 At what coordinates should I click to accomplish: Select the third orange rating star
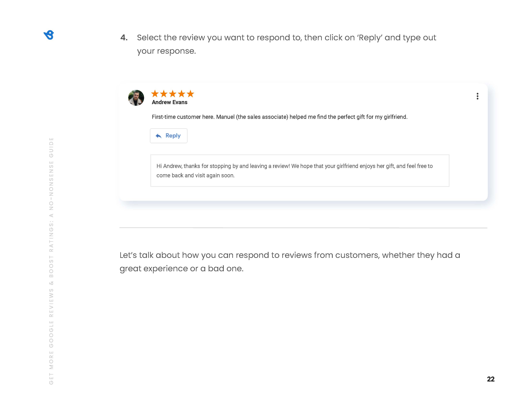[173, 94]
